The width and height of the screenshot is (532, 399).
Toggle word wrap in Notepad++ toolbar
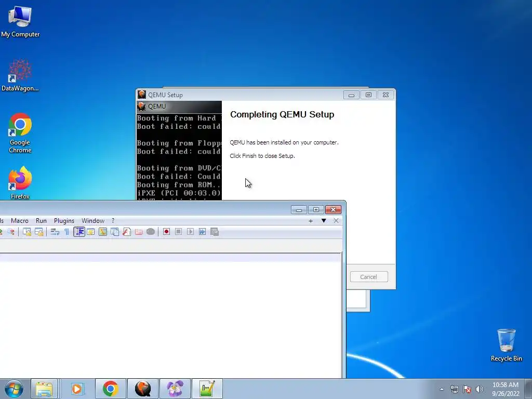[55, 232]
